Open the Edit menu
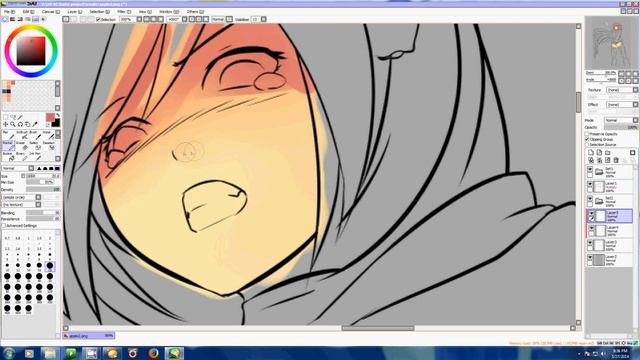The height and width of the screenshot is (360, 640). click(x=28, y=12)
